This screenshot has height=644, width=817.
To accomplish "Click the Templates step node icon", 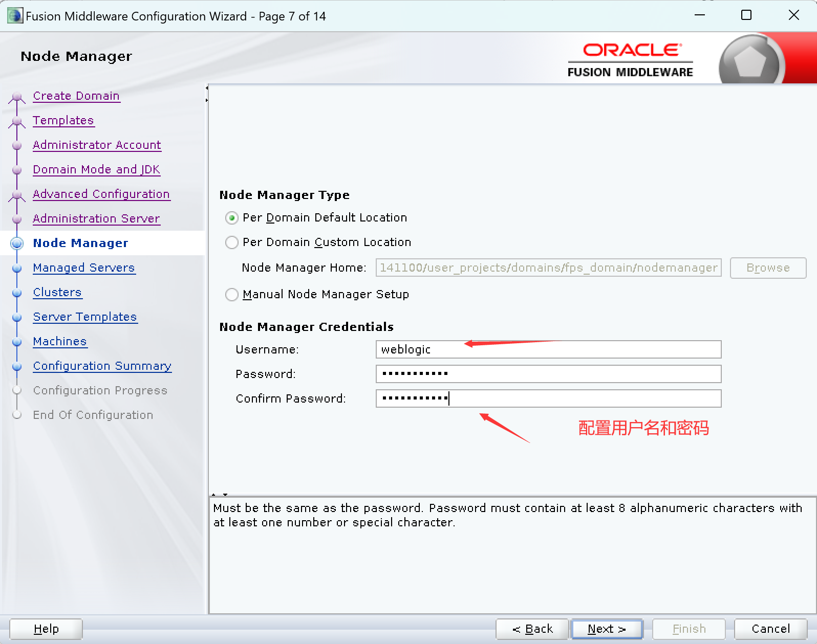I will 17,121.
